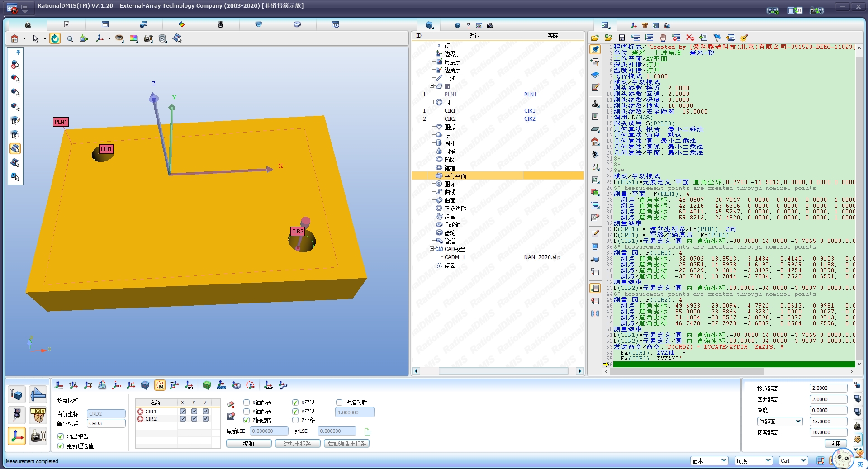Image resolution: width=868 pixels, height=469 pixels.
Task: Toggle the pushpin icon in program panel
Action: pyautogui.click(x=595, y=49)
